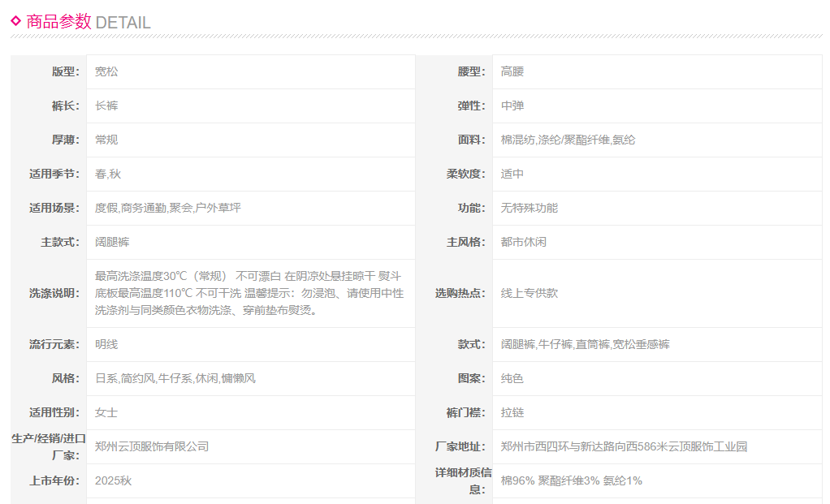Click the 明线 value for 流行元素
The width and height of the screenshot is (830, 504).
pos(106,344)
